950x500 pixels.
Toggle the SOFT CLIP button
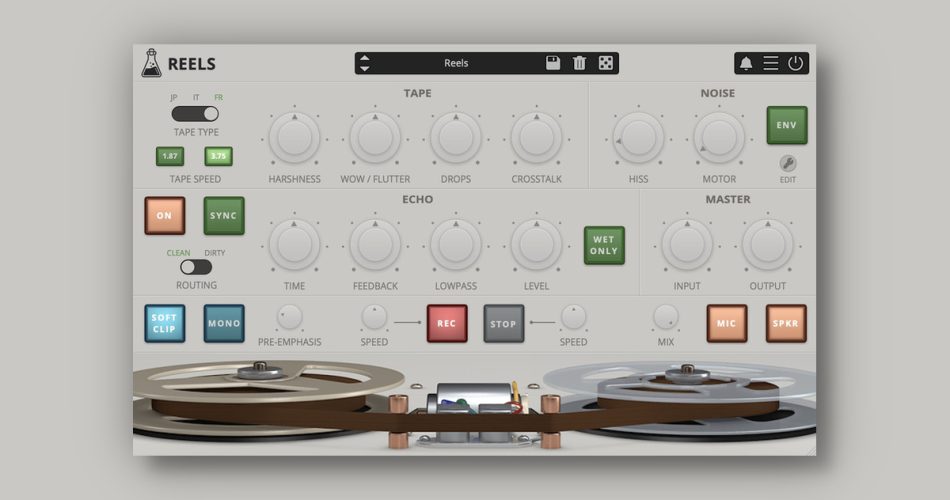pyautogui.click(x=164, y=323)
